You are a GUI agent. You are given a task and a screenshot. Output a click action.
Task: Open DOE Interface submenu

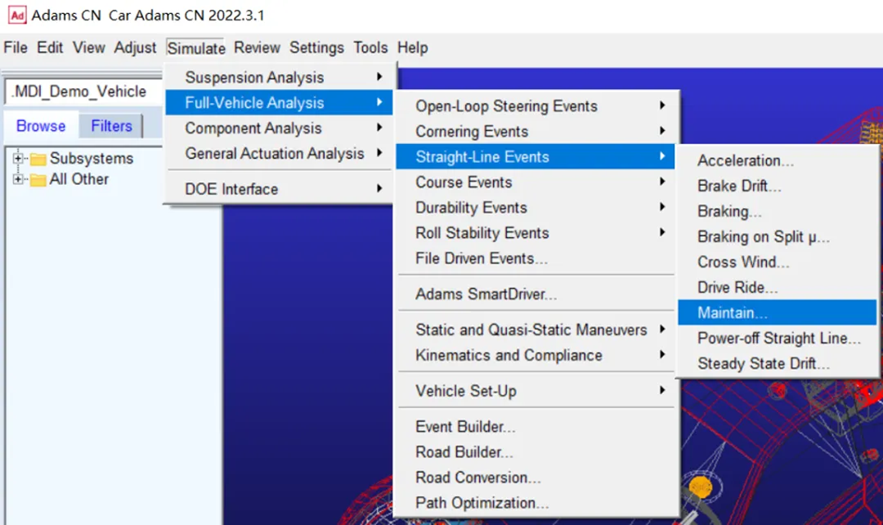(279, 189)
